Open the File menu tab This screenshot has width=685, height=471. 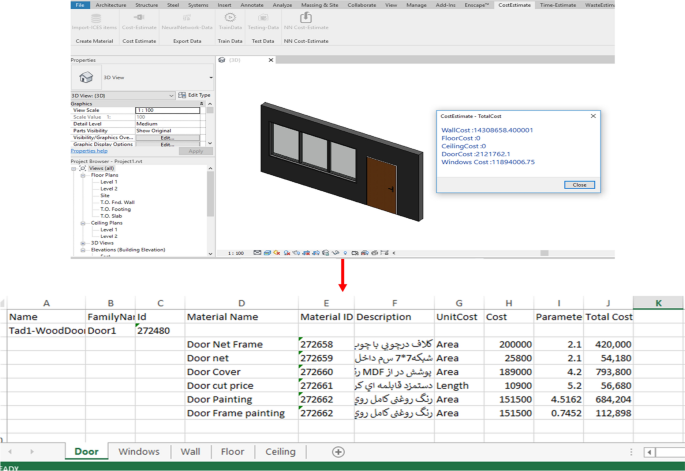point(80,5)
